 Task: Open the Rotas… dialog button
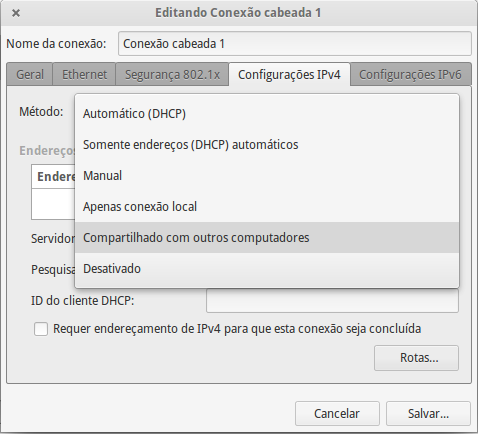416,358
